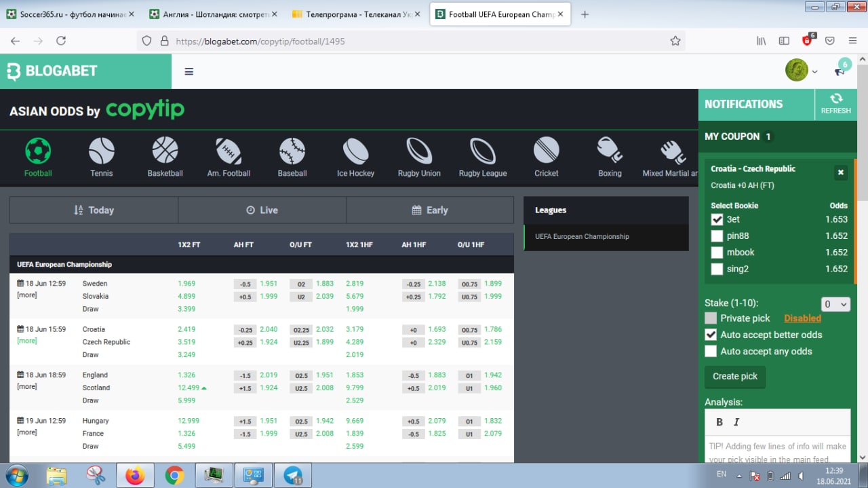Screen dimensions: 868x488
Task: Open the Pocket icon in the toolbar
Action: click(x=829, y=41)
